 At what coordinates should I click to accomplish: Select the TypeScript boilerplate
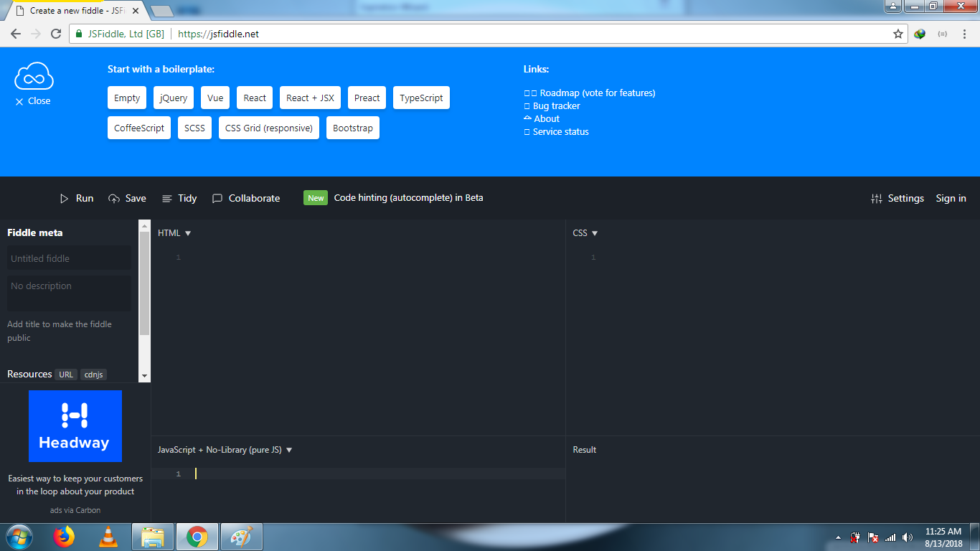[421, 98]
